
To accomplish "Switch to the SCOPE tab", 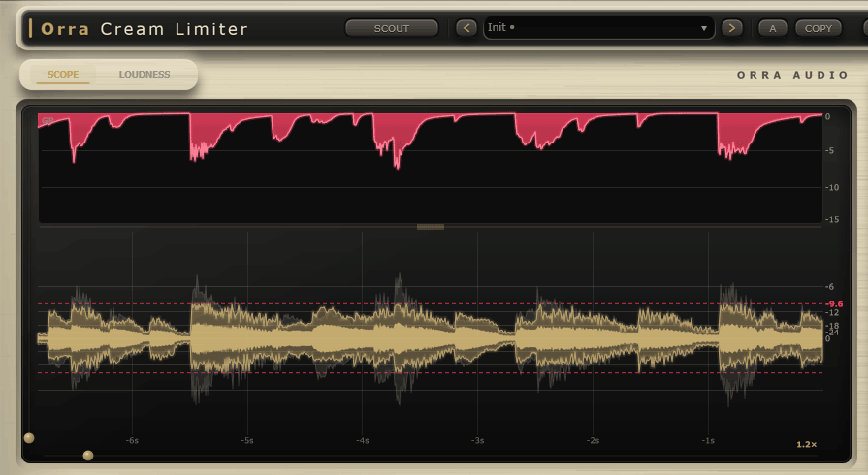I will [62, 75].
